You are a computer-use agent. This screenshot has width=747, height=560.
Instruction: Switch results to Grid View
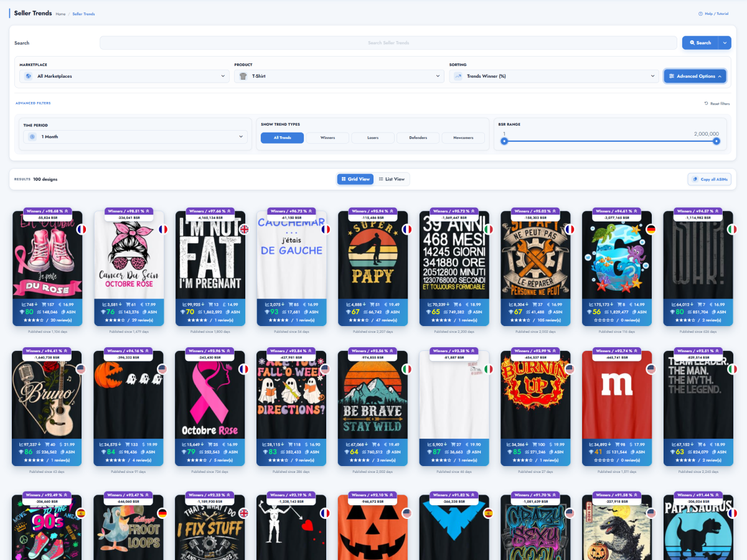(354, 179)
